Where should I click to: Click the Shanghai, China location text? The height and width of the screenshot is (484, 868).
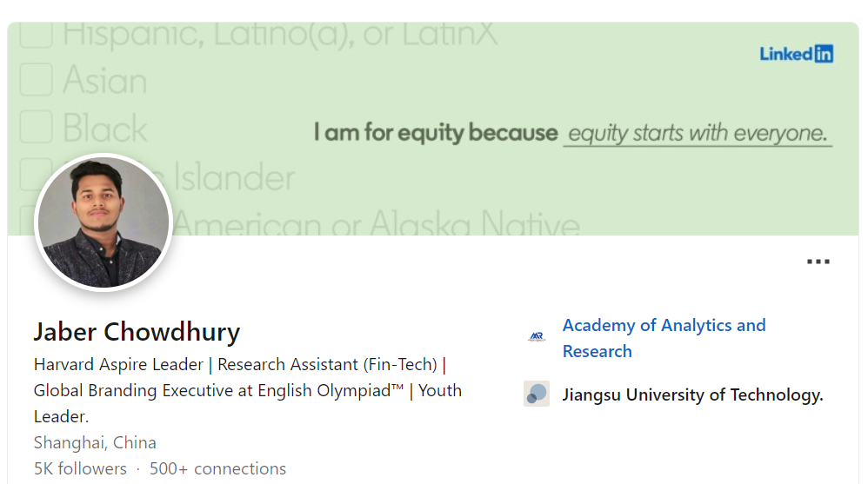(x=95, y=442)
